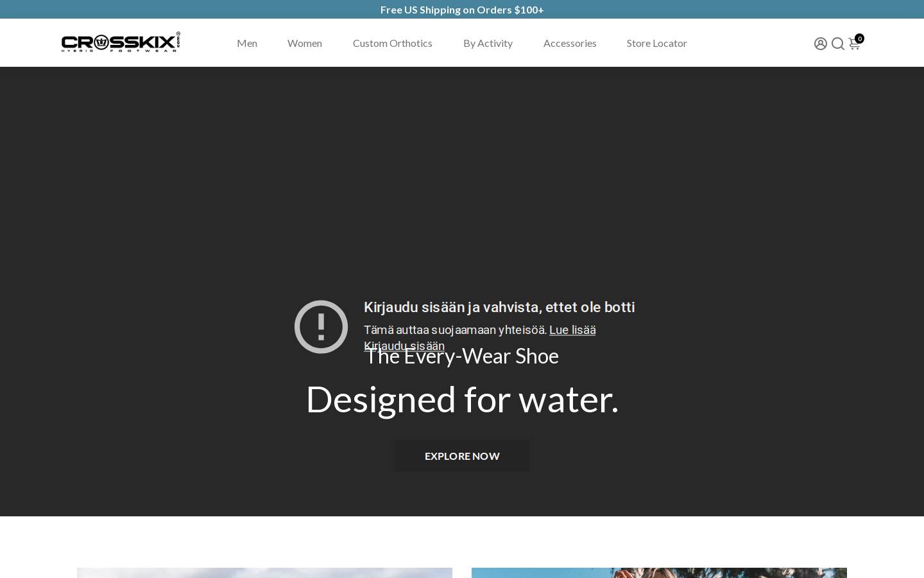Go to Store Locator

(x=656, y=43)
